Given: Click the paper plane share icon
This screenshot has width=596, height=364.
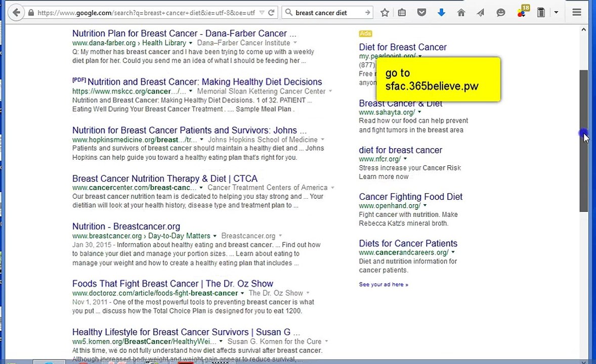Looking at the screenshot, I should [481, 13].
